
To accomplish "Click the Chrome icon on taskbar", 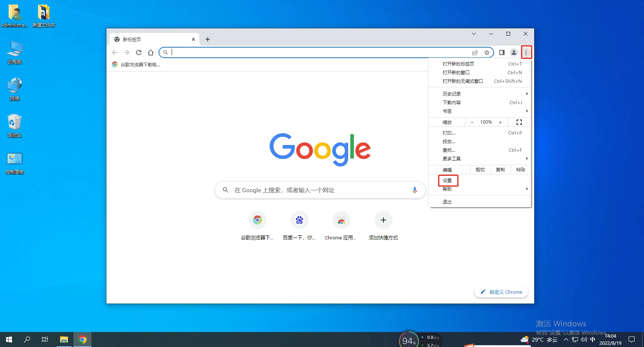I will [82, 340].
